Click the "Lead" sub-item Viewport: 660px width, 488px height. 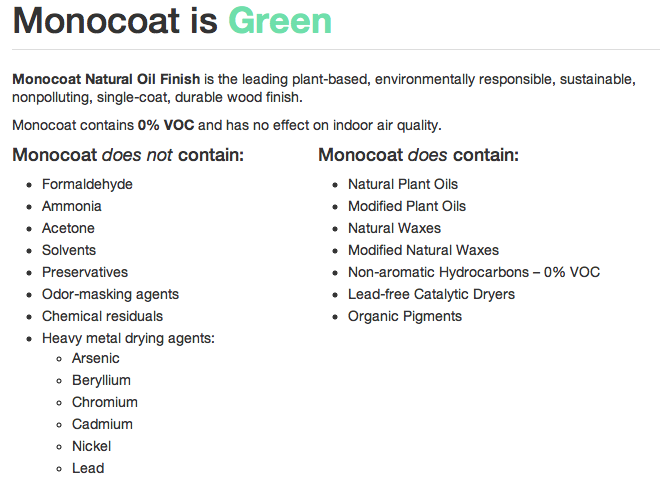88,468
